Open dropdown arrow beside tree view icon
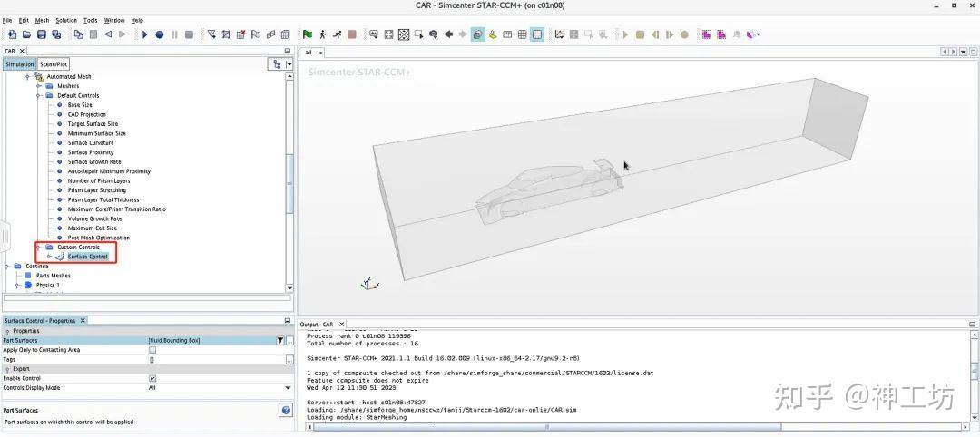This screenshot has height=437, width=980. (289, 64)
